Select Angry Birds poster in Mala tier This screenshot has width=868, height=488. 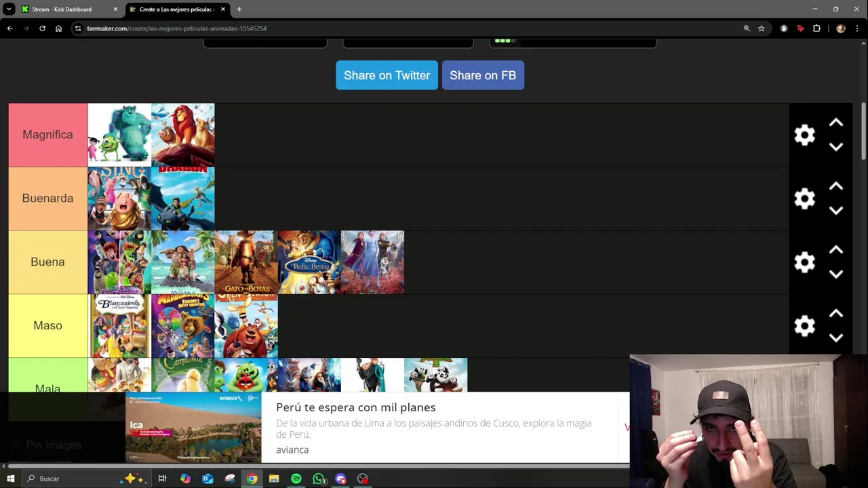[x=245, y=375]
